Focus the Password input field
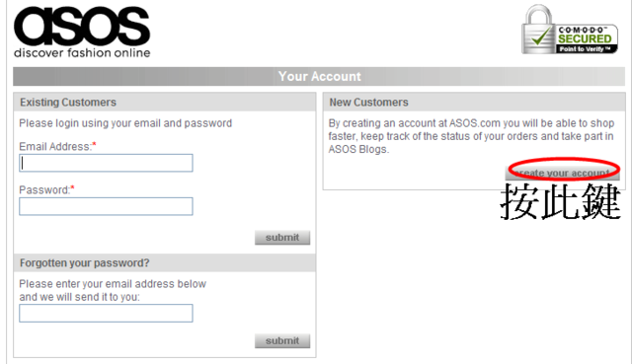632x364 pixels. [x=106, y=206]
